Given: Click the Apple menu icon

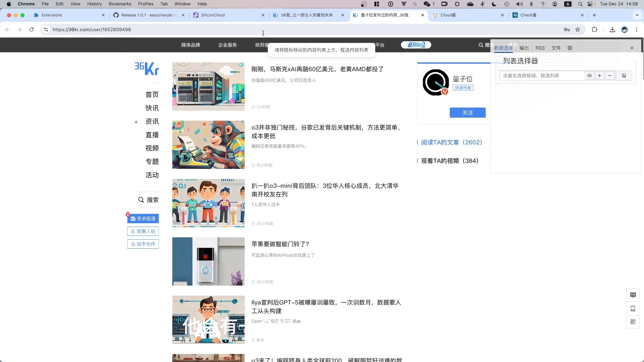Looking at the screenshot, I should (x=9, y=4).
